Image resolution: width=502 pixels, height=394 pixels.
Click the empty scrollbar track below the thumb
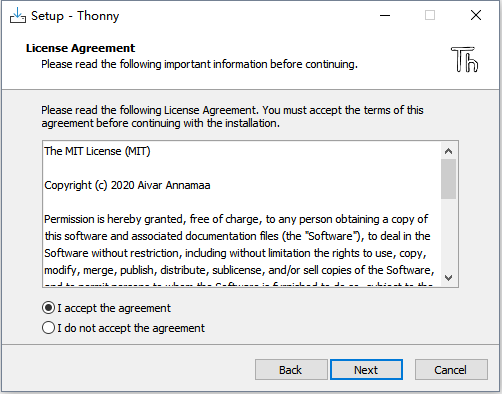(x=448, y=234)
